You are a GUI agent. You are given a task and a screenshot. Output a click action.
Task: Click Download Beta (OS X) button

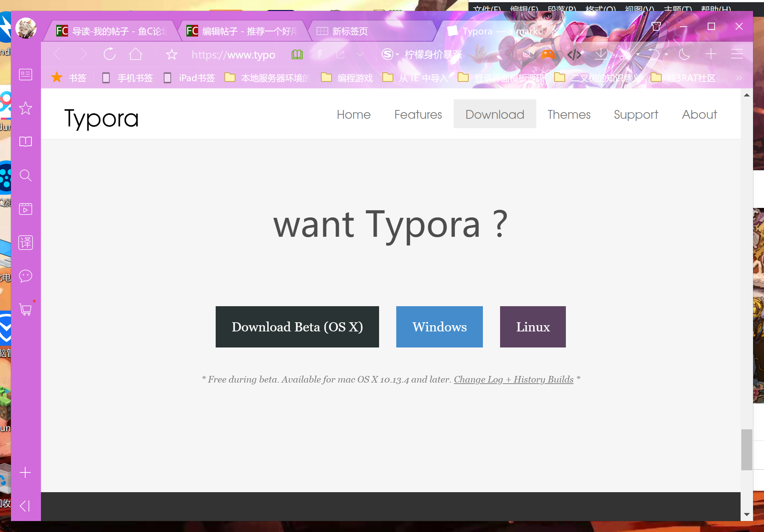click(x=297, y=327)
